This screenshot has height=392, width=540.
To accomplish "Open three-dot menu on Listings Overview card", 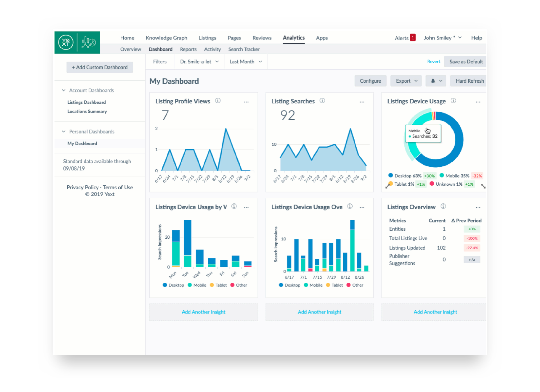I will coord(478,207).
